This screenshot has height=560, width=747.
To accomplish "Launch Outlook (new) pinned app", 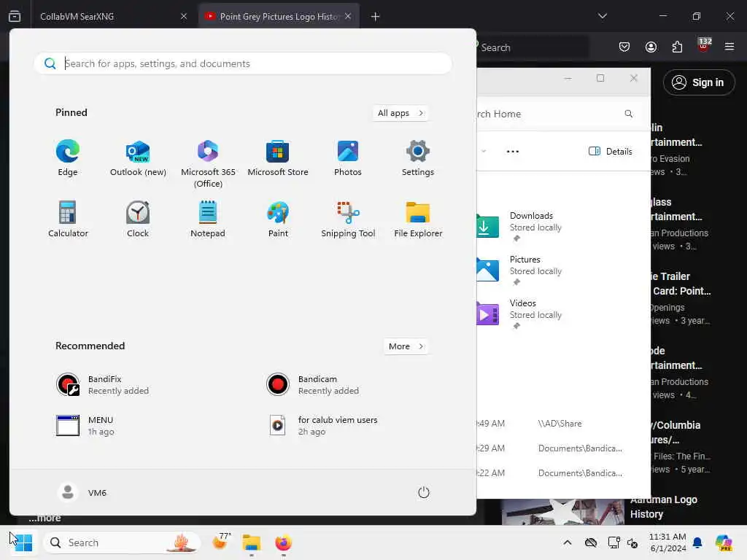I will (138, 158).
